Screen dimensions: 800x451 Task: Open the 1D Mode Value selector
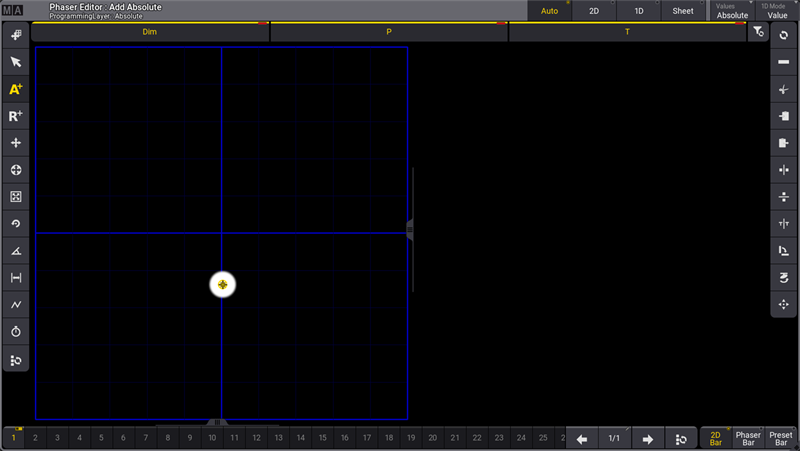tap(777, 11)
